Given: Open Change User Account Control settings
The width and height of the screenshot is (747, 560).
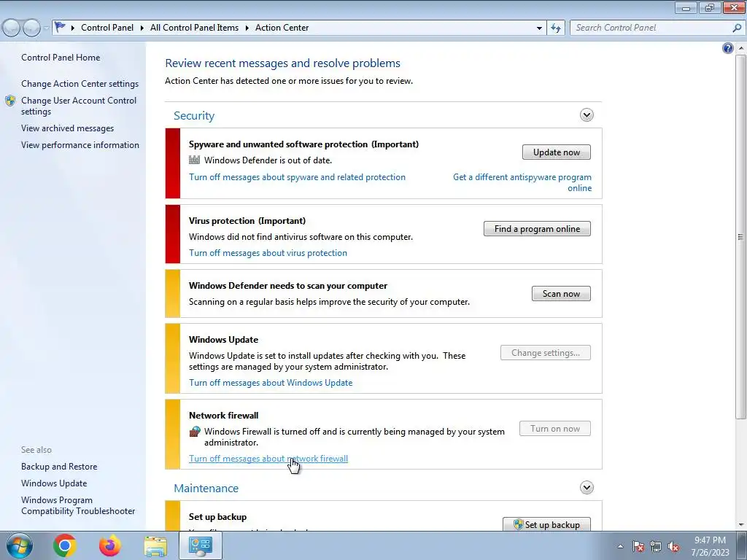Looking at the screenshot, I should coord(79,106).
